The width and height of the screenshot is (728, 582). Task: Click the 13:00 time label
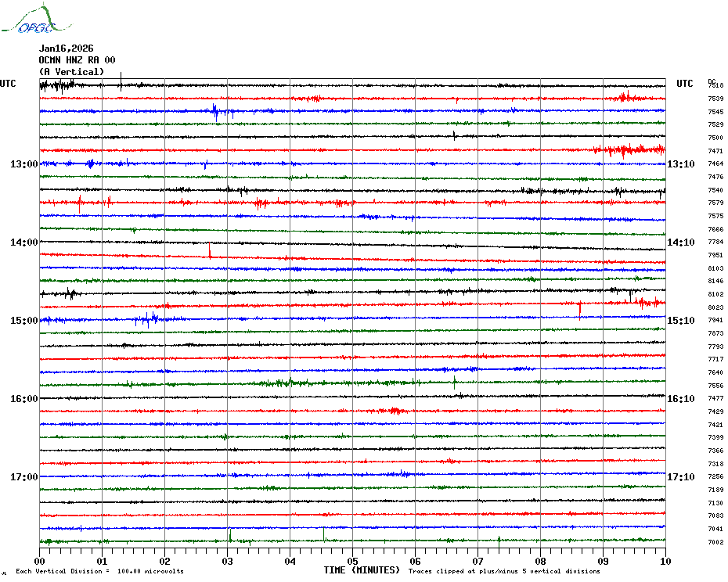(x=24, y=163)
